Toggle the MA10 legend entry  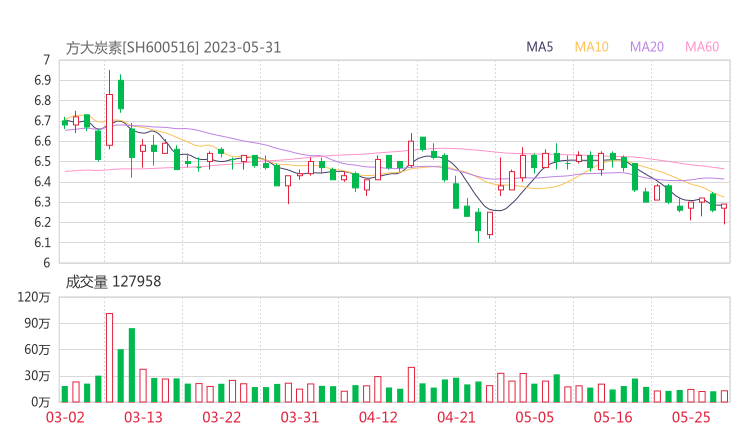pyautogui.click(x=591, y=47)
